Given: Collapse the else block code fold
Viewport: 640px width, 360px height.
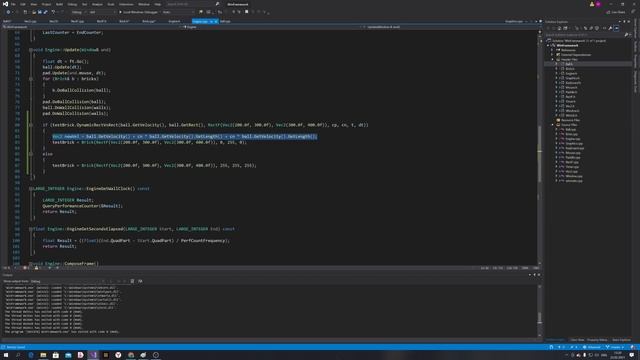Looking at the screenshot, I should [x=31, y=154].
